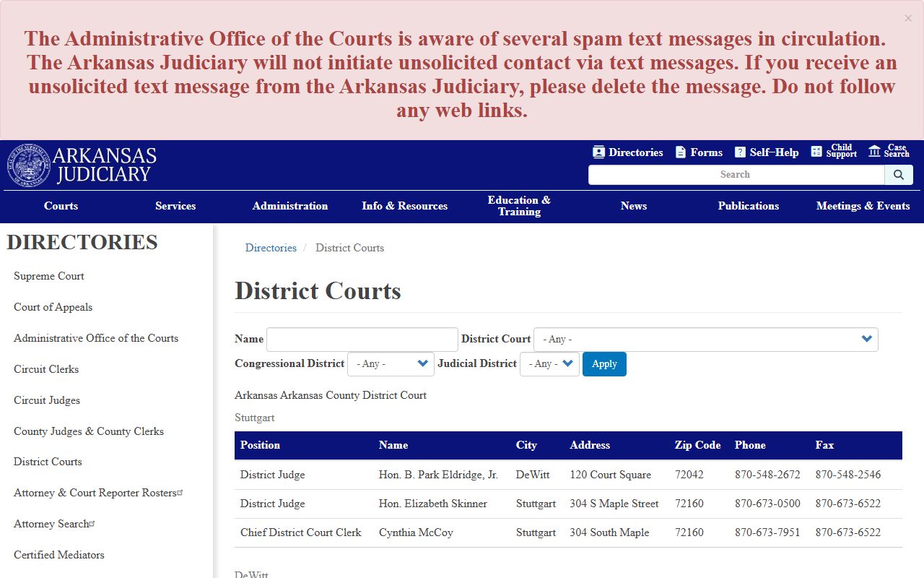The height and width of the screenshot is (578, 924).
Task: Open the News menu
Action: [x=634, y=206]
